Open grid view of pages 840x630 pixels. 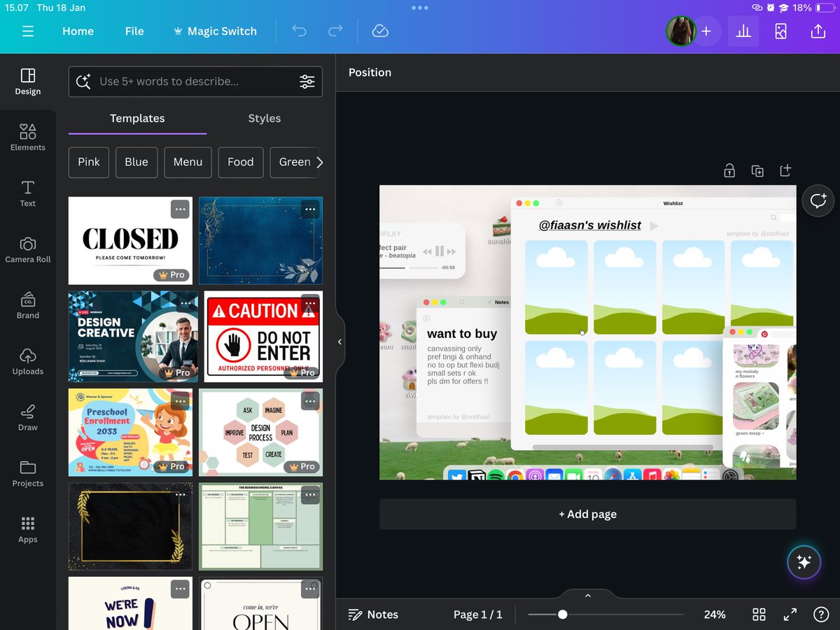pos(759,615)
